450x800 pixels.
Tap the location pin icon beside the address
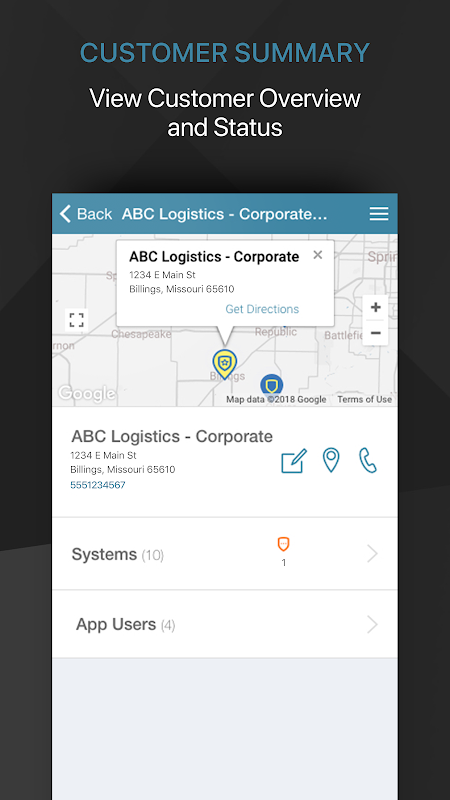tap(331, 460)
